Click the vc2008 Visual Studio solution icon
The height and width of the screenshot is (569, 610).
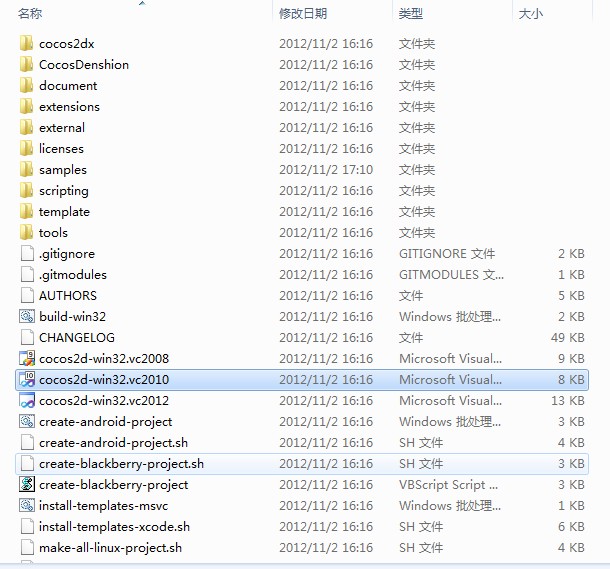pos(27,358)
